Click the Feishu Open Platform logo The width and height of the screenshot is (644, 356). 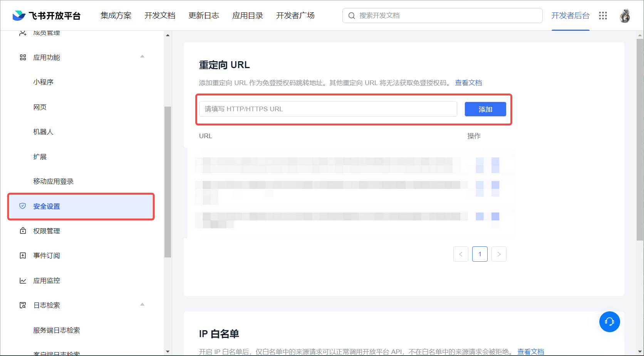[x=46, y=16]
